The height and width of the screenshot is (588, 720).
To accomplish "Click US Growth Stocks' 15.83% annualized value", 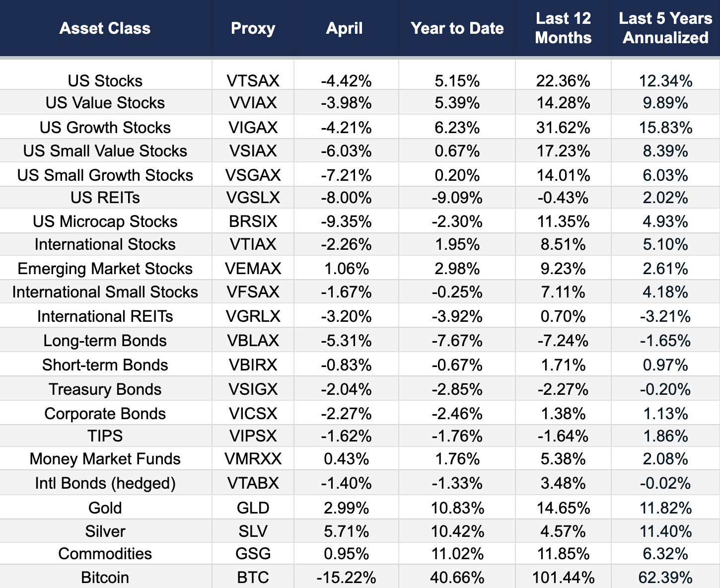I will point(665,128).
